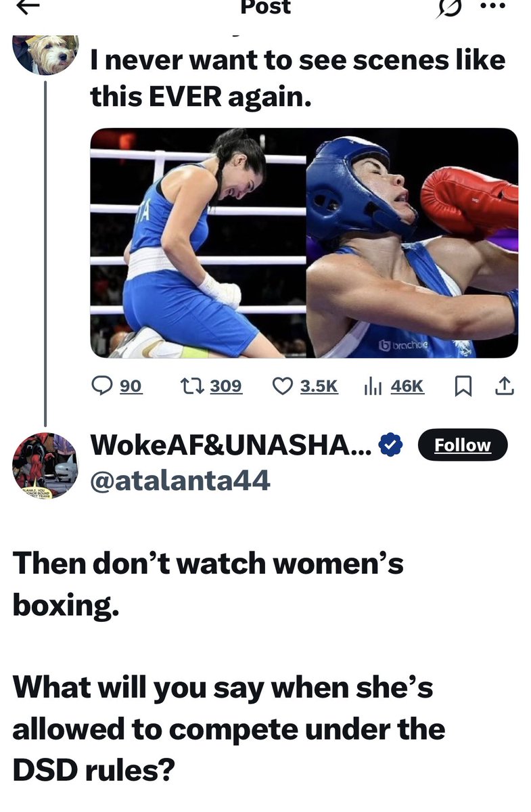Follow the @atalanta44 account
531x812 pixels.
(462, 445)
